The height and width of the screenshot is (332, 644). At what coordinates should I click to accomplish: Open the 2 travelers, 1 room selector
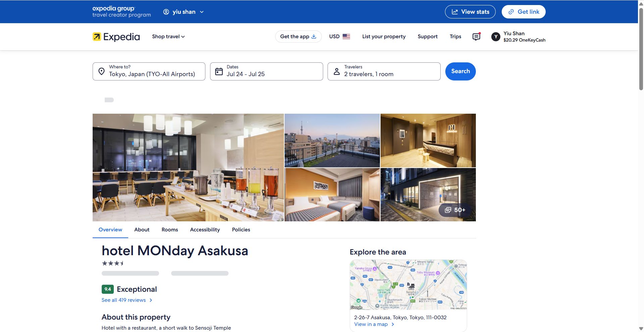(x=384, y=71)
